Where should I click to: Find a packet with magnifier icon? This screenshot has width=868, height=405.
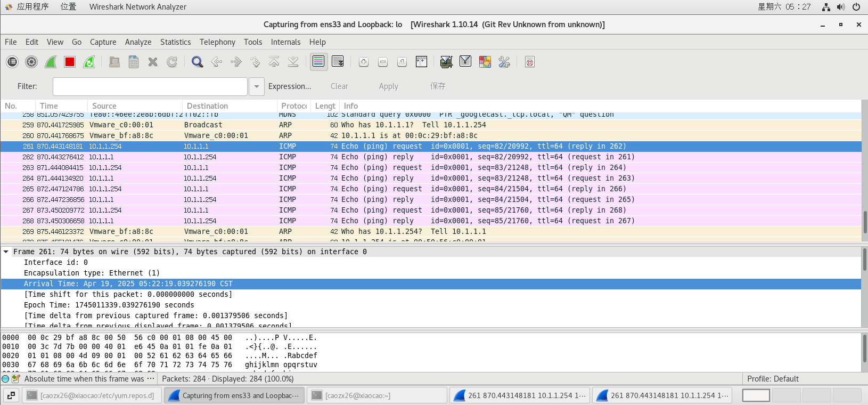coord(198,62)
